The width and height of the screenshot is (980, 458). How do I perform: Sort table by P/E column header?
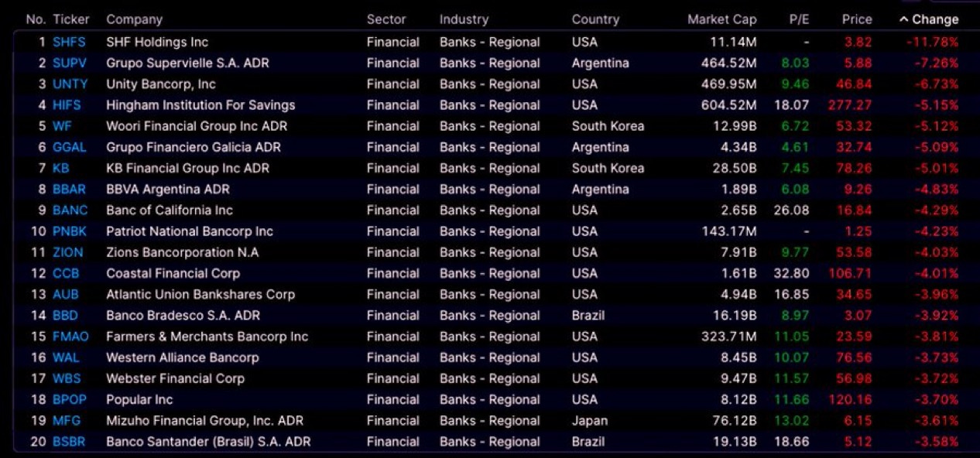click(799, 19)
